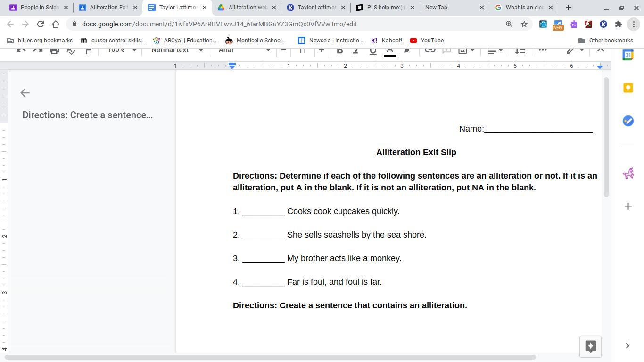Click the blue K extension icon
Viewport: 644px width, 362px height.
tap(603, 24)
